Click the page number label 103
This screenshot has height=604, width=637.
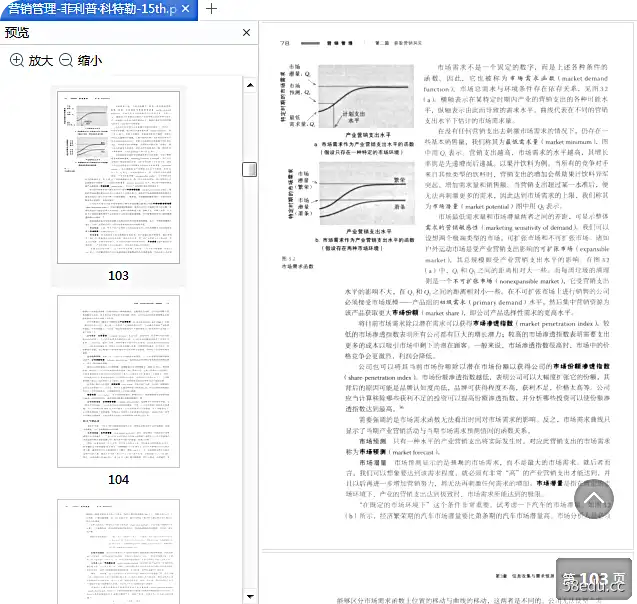coord(119,276)
